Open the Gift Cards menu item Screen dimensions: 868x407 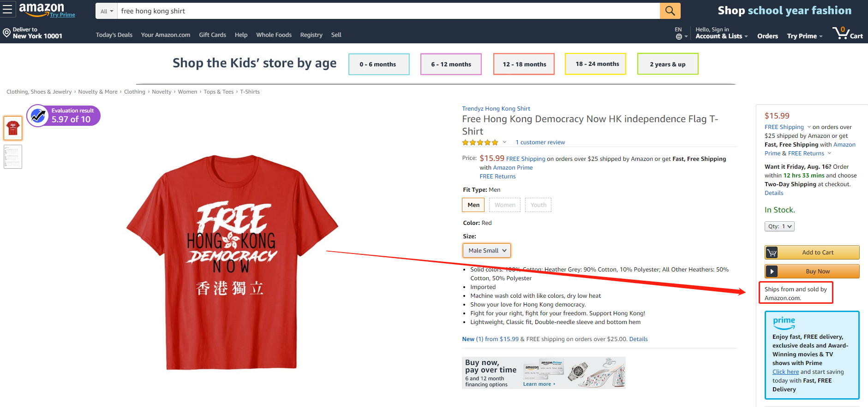click(212, 35)
